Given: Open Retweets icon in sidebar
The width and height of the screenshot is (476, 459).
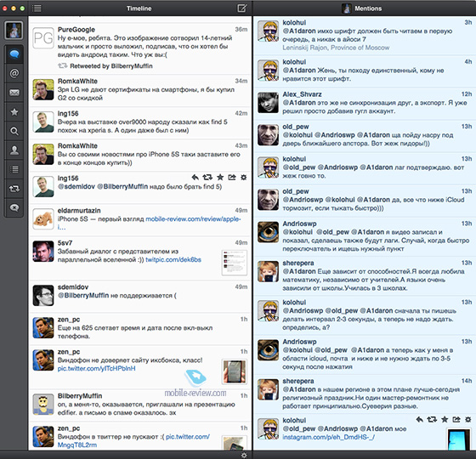Looking at the screenshot, I should pyautogui.click(x=14, y=189).
